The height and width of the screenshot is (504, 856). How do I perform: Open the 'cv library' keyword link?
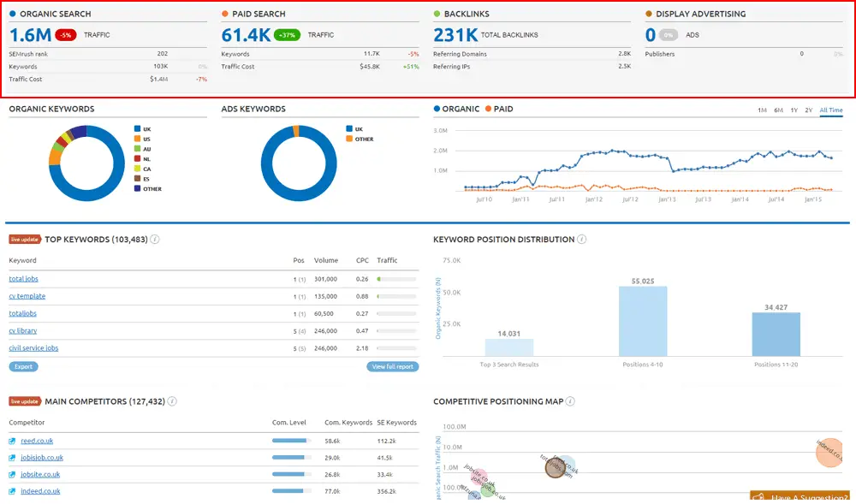tap(23, 331)
